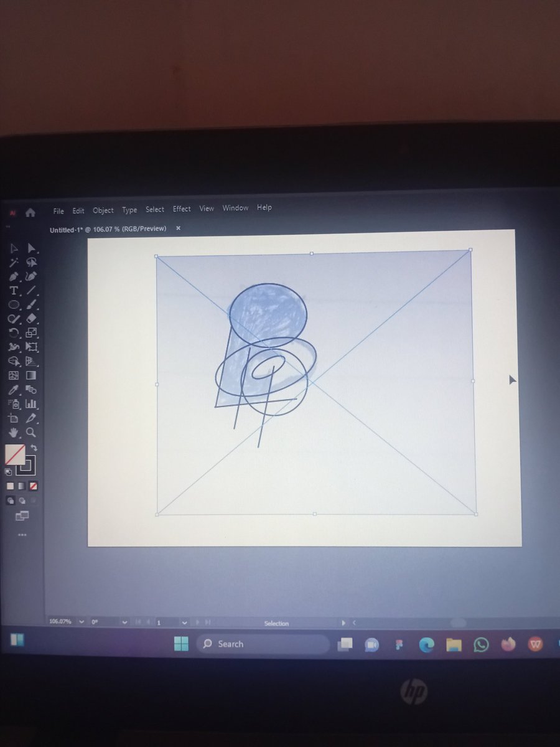Click the 106.07% zoom field
560x747 pixels.
pos(61,621)
